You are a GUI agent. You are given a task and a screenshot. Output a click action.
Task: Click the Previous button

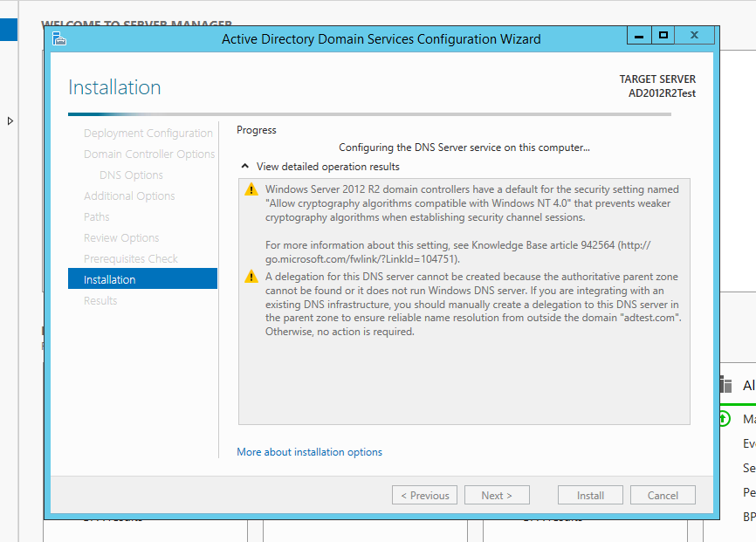click(x=425, y=495)
